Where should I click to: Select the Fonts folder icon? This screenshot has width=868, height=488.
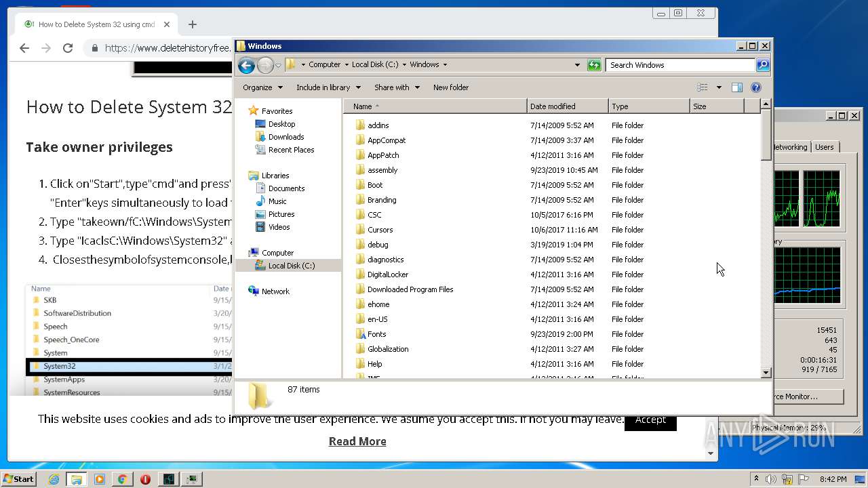tap(360, 334)
